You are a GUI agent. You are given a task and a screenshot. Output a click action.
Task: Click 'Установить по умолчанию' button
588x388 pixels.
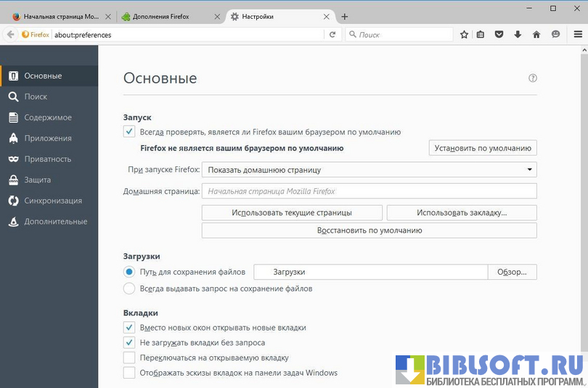coord(483,148)
